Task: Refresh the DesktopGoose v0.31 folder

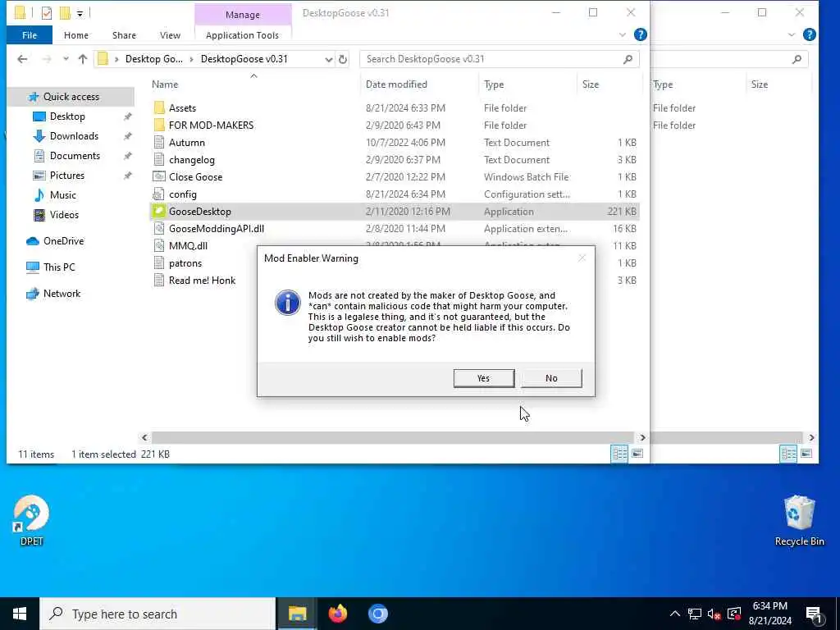Action: pos(343,59)
